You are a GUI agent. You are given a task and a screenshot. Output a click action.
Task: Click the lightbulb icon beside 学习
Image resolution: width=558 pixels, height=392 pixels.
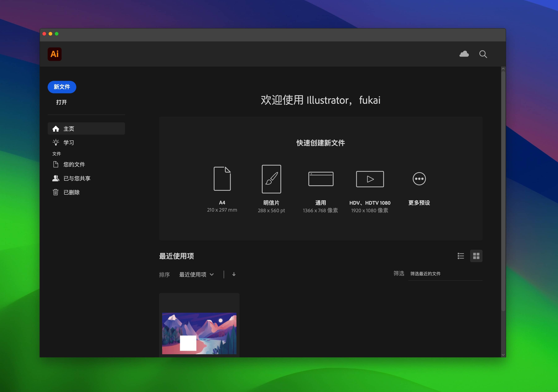click(56, 142)
